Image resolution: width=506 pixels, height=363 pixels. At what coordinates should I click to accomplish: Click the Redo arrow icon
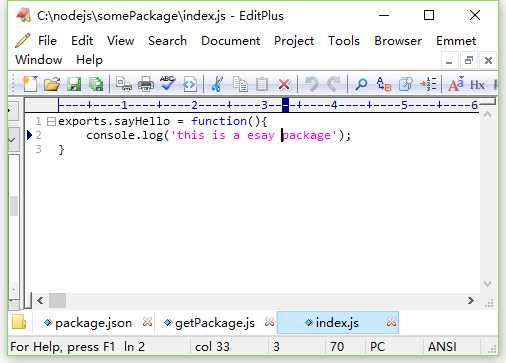tap(333, 84)
